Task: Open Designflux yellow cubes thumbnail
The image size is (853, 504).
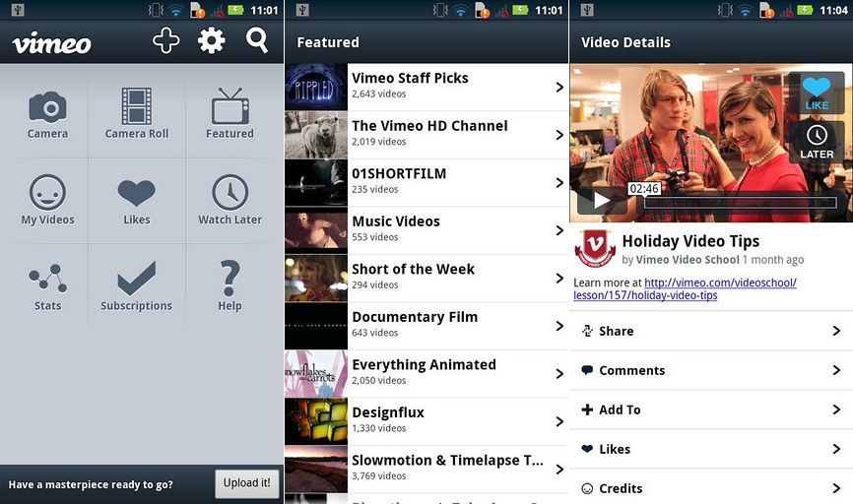Action: [316, 421]
